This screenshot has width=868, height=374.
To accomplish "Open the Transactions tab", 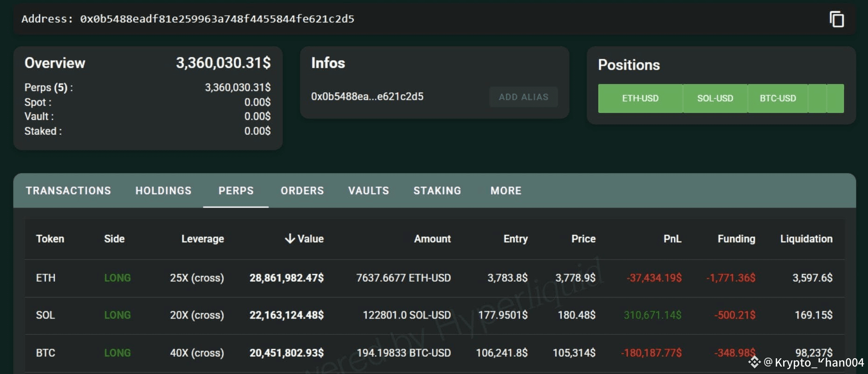I will click(69, 191).
